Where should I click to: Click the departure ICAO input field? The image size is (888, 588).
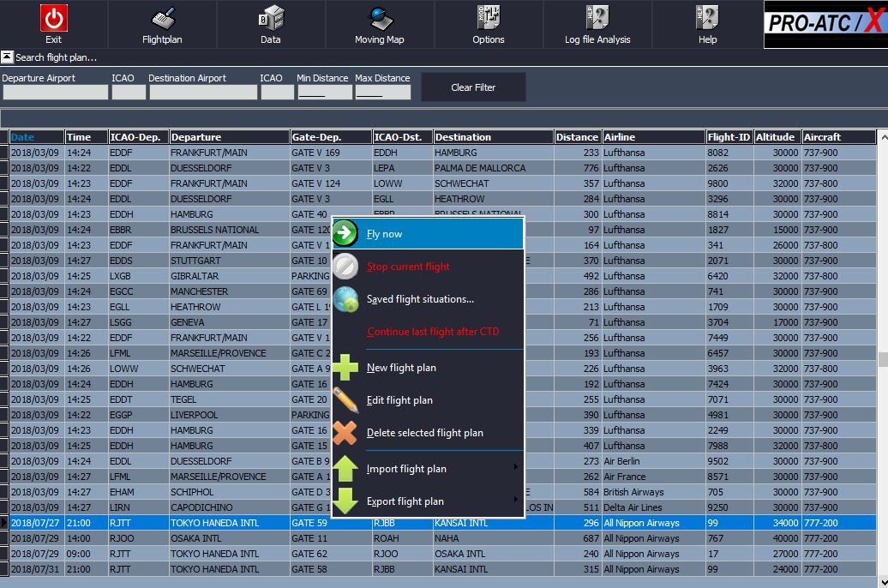pyautogui.click(x=129, y=93)
